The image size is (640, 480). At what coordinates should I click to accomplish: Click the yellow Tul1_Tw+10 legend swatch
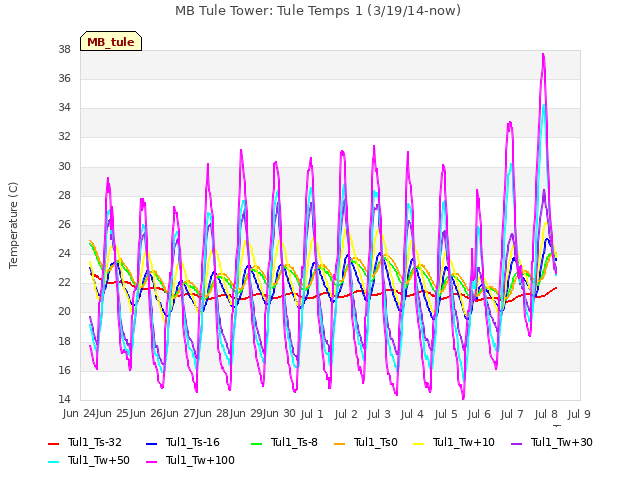(419, 443)
